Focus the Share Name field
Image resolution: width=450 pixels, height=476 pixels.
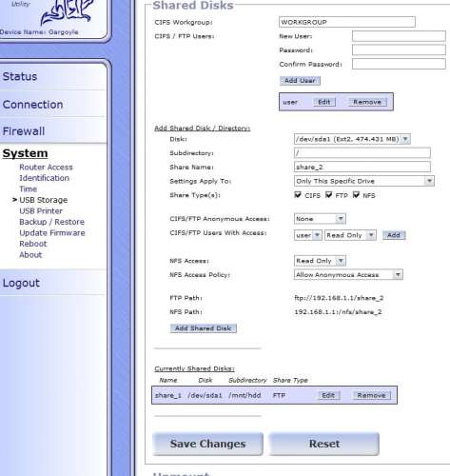click(x=362, y=167)
